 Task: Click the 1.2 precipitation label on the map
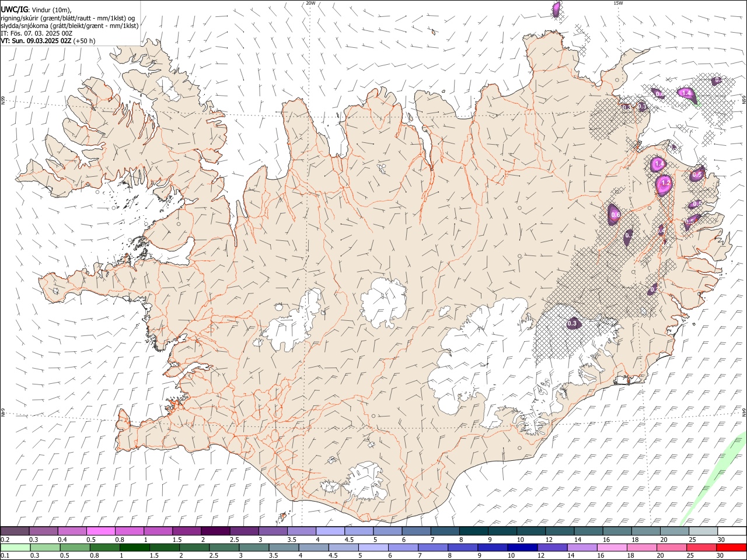(x=665, y=183)
